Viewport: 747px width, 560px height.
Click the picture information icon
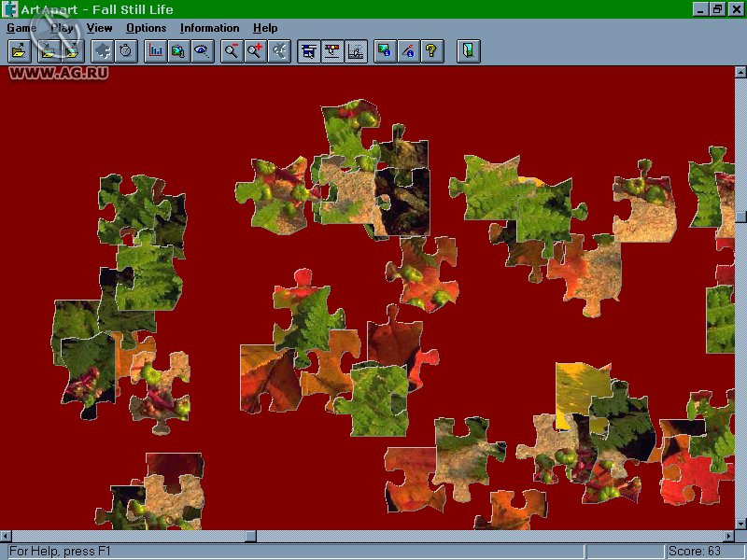[x=386, y=51]
